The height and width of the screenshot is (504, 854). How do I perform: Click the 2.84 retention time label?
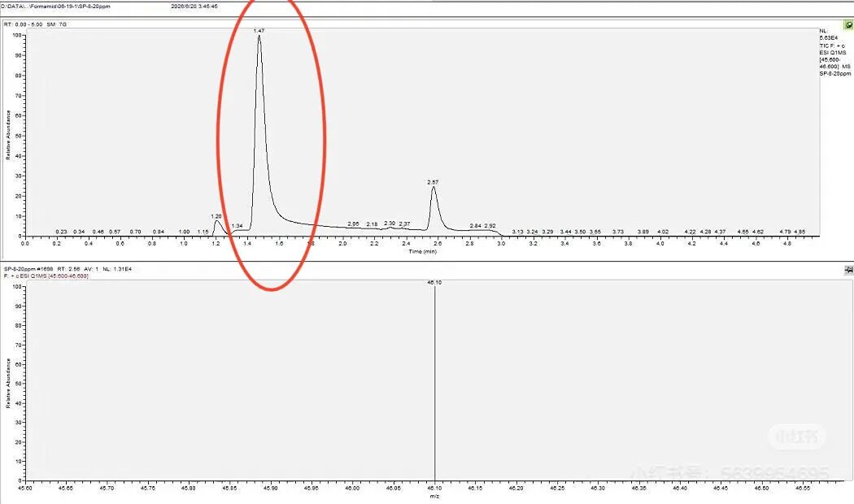tap(476, 226)
